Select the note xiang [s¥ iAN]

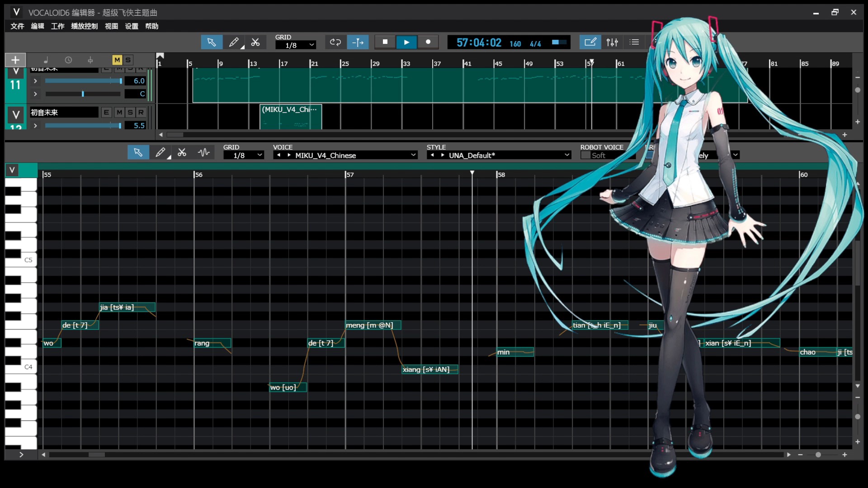tap(429, 370)
